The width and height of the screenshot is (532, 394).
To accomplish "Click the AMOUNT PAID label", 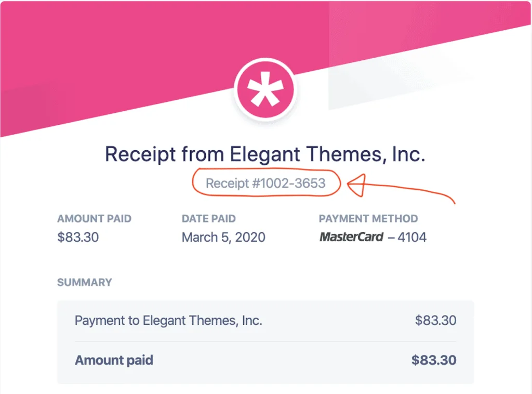I will pos(95,218).
